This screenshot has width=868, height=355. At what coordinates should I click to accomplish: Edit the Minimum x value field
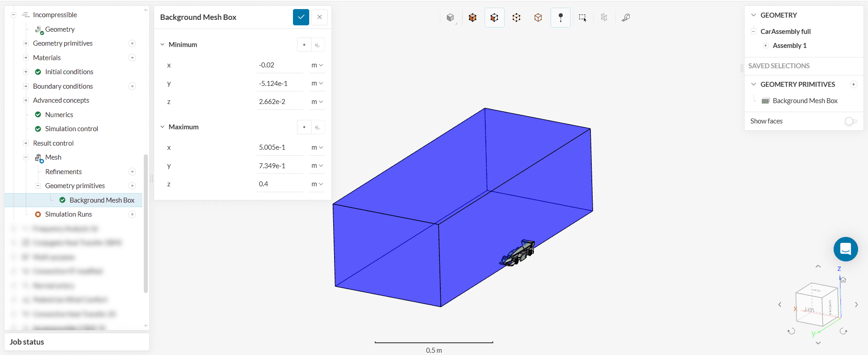tap(280, 65)
